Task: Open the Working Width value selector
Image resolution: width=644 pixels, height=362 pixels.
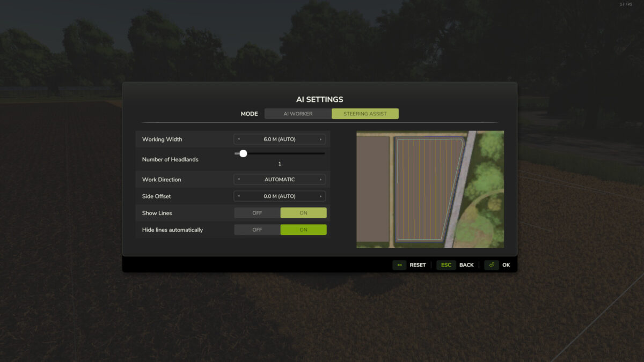Action: point(280,139)
